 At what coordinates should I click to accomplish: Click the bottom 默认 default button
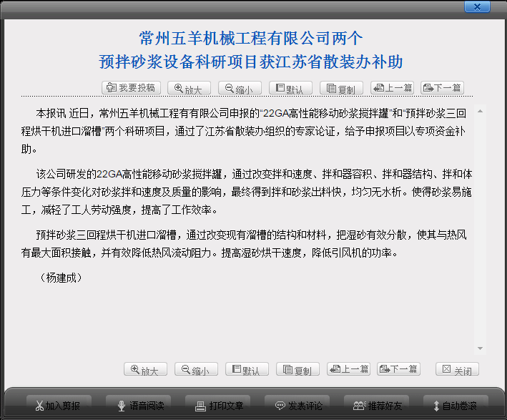click(x=247, y=369)
